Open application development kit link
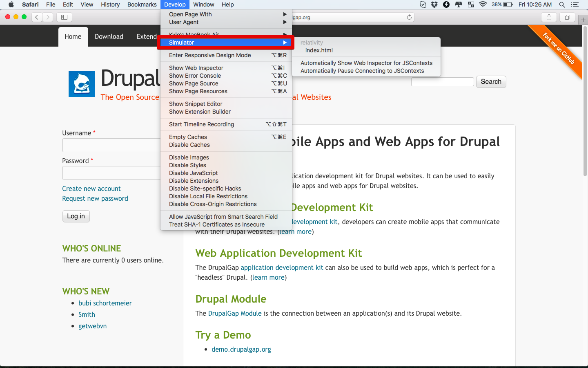 pyautogui.click(x=282, y=267)
